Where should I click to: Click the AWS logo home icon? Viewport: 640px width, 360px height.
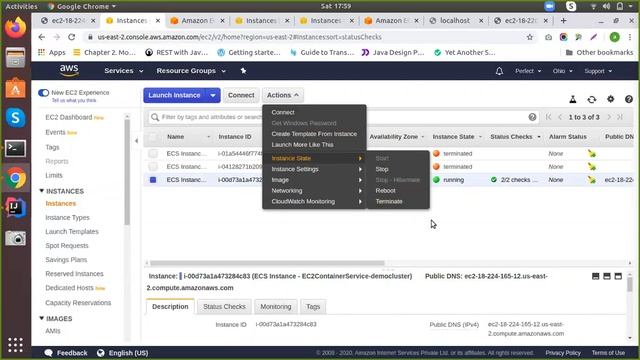pos(69,71)
